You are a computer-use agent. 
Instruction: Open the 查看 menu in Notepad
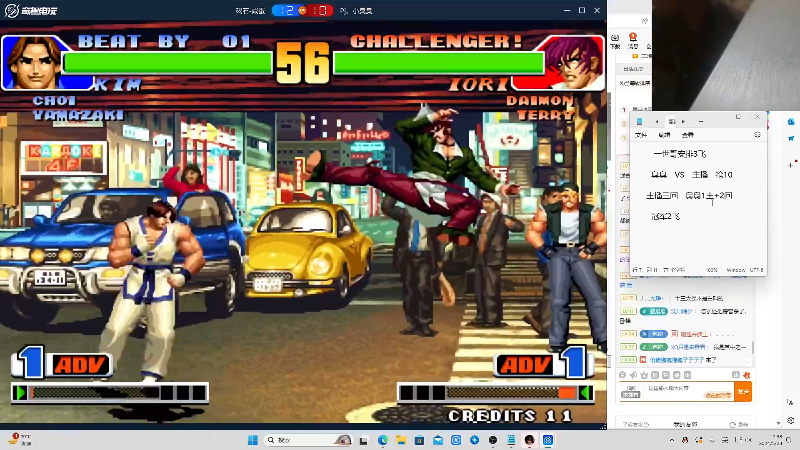click(688, 135)
